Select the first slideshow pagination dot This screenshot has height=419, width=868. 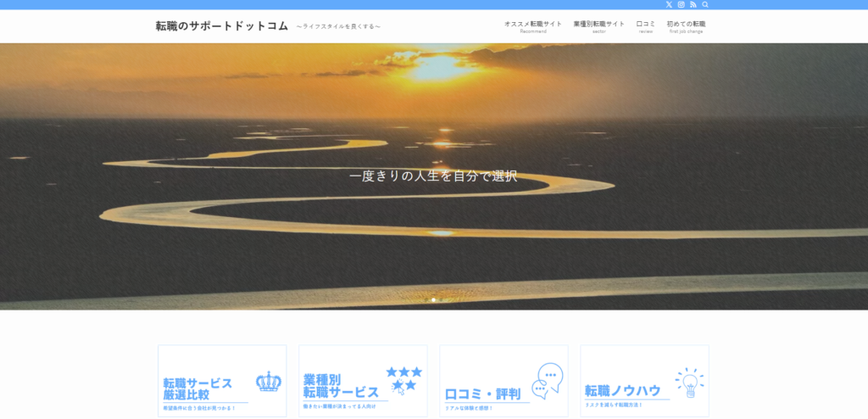point(426,299)
